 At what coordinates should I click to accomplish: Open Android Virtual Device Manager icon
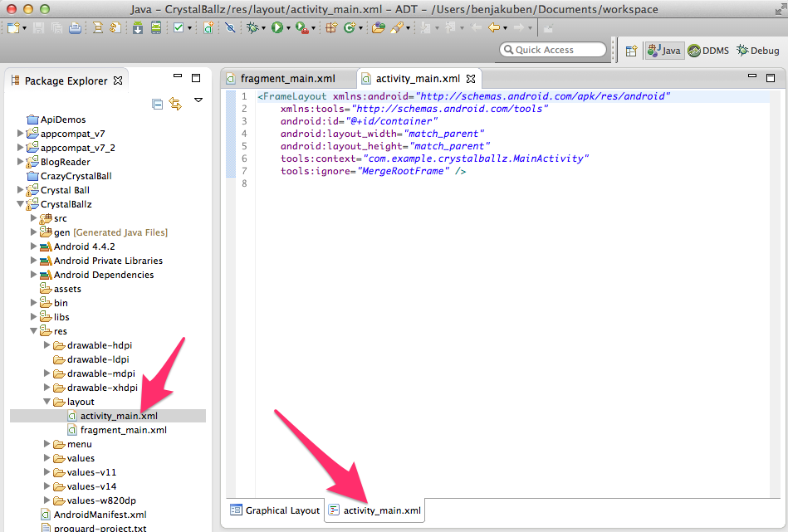tap(155, 27)
